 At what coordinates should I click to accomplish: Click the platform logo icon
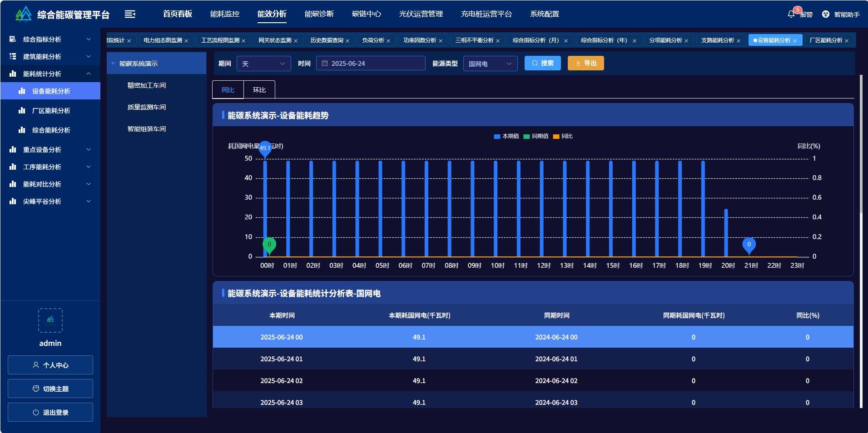click(23, 14)
